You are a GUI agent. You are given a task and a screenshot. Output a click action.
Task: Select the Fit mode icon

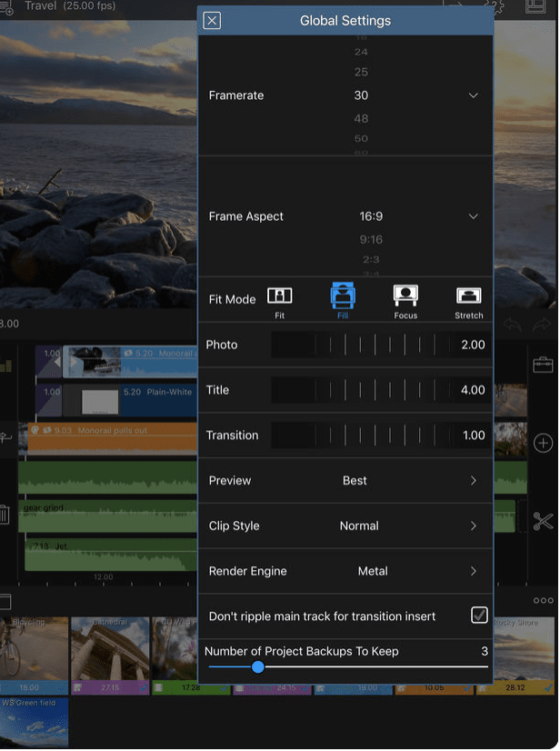click(x=280, y=297)
